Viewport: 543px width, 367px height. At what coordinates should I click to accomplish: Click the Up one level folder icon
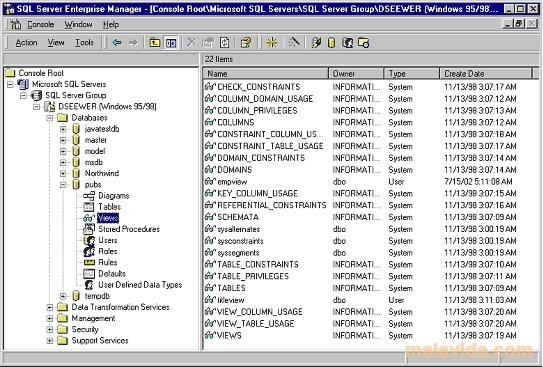154,43
